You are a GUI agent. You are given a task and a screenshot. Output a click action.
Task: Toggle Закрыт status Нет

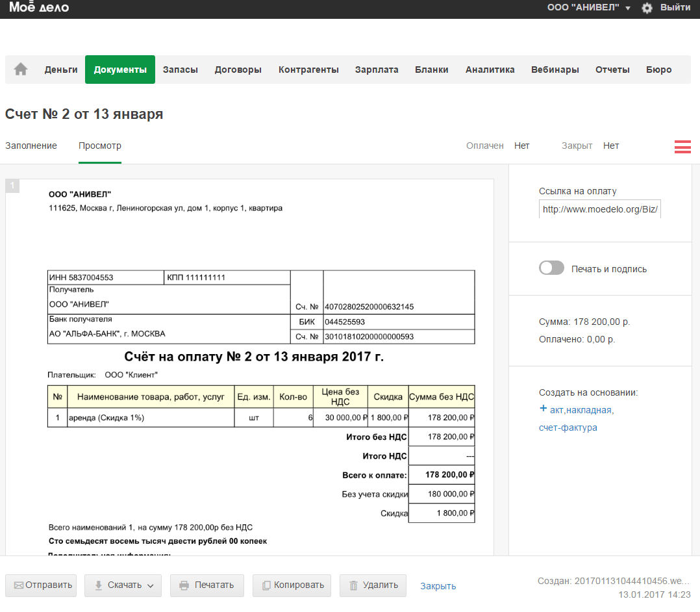[610, 146]
